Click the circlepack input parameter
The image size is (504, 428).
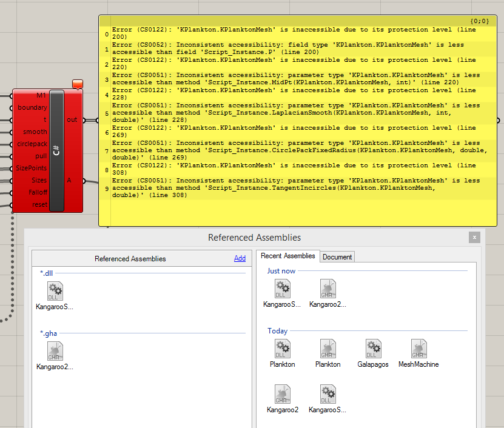pyautogui.click(x=32, y=144)
